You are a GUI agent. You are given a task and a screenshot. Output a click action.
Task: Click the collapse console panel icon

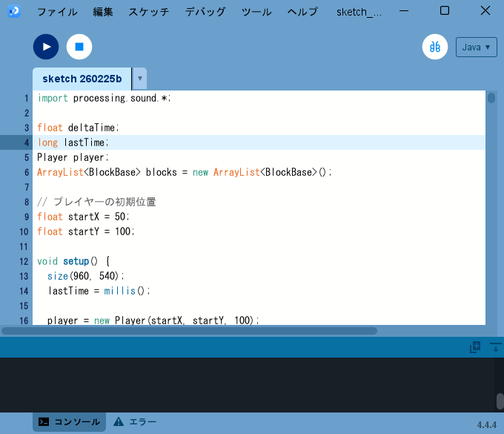(x=495, y=347)
